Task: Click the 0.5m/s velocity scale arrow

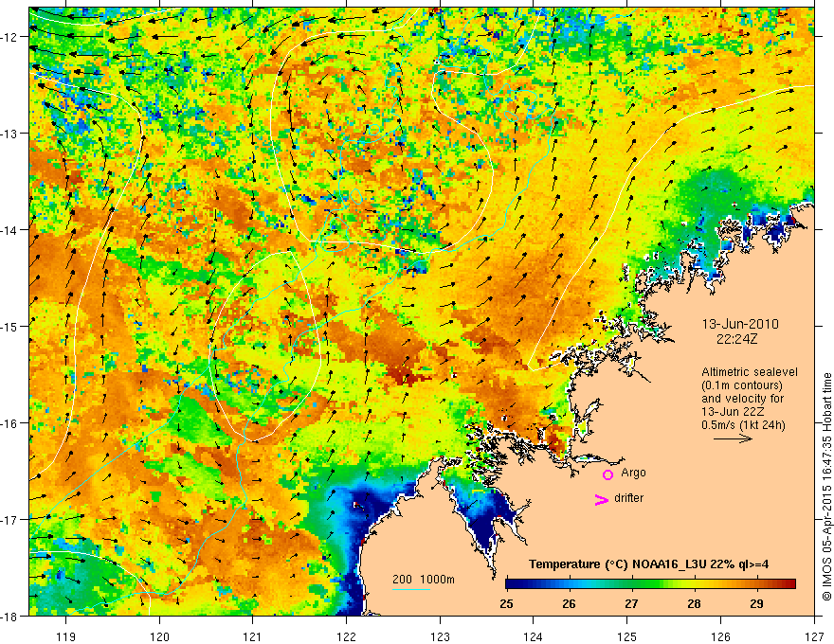Action: (x=733, y=438)
